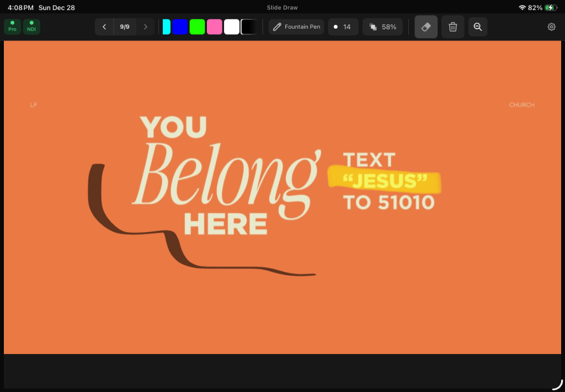
Task: Select the pink color swatch
Action: click(x=214, y=26)
